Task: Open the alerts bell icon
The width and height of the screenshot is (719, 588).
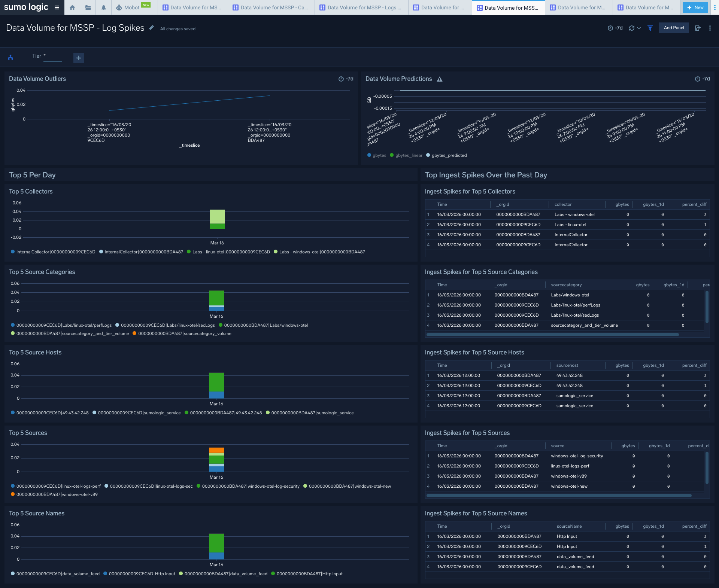Action: tap(104, 7)
